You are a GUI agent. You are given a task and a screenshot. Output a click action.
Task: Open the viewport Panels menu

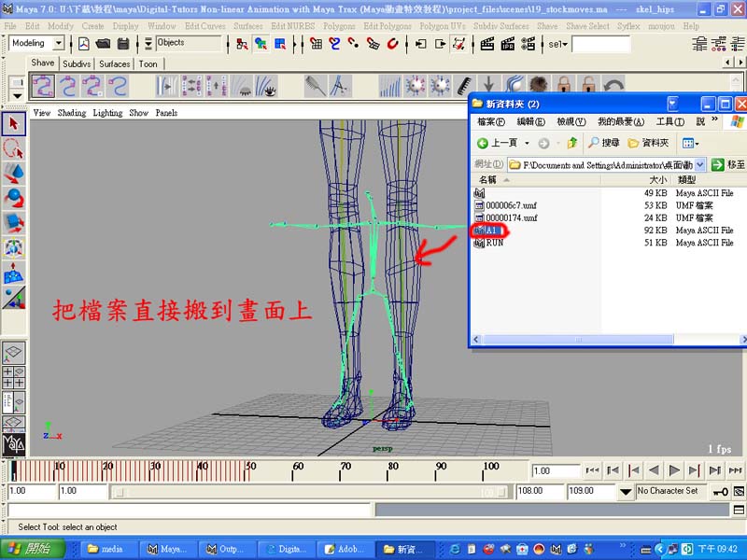pyautogui.click(x=166, y=113)
